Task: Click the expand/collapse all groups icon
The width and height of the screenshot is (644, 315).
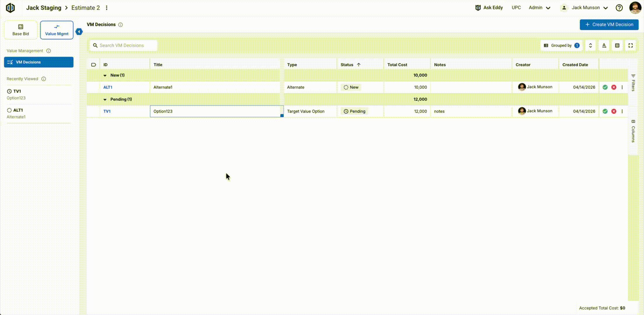Action: (x=590, y=45)
